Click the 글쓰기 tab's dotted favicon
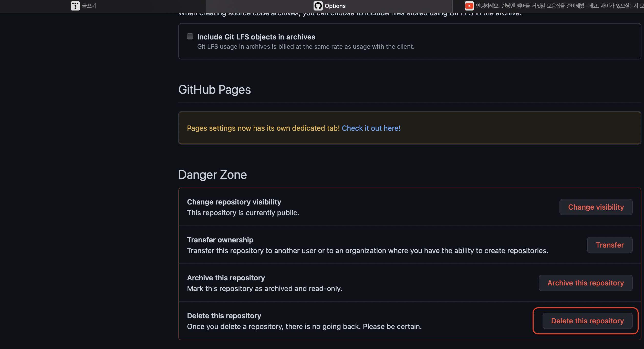Viewport: 644px width, 349px height. click(x=75, y=6)
